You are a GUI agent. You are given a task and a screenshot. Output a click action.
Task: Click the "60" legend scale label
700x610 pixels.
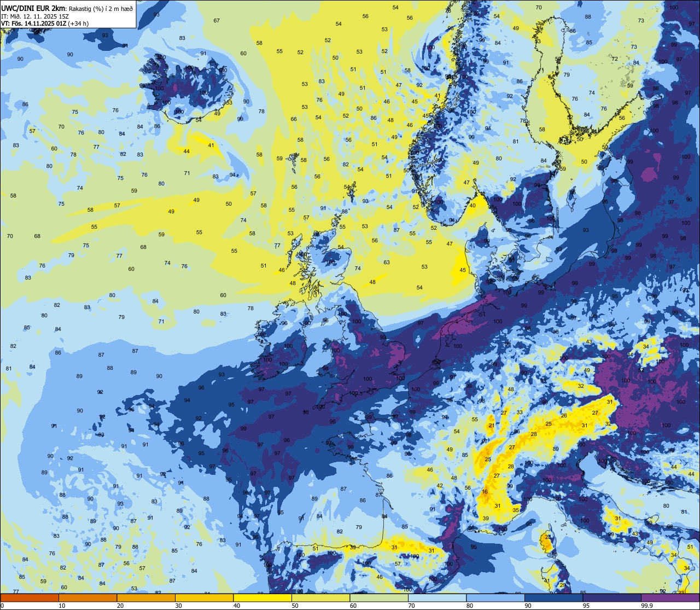(353, 606)
